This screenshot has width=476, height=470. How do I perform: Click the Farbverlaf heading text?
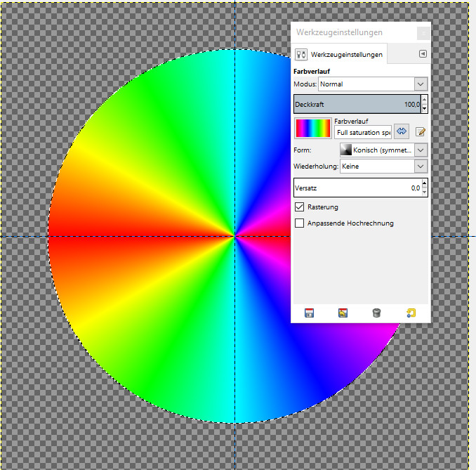coord(312,72)
